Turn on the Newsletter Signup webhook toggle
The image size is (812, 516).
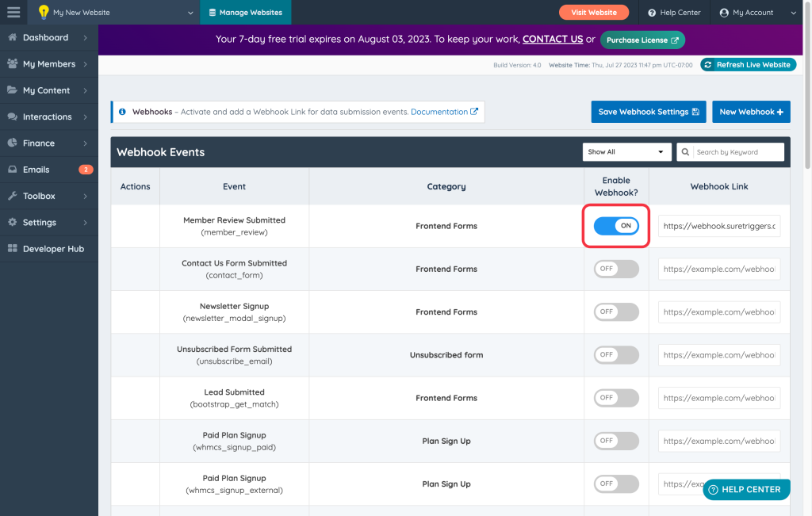[616, 312]
